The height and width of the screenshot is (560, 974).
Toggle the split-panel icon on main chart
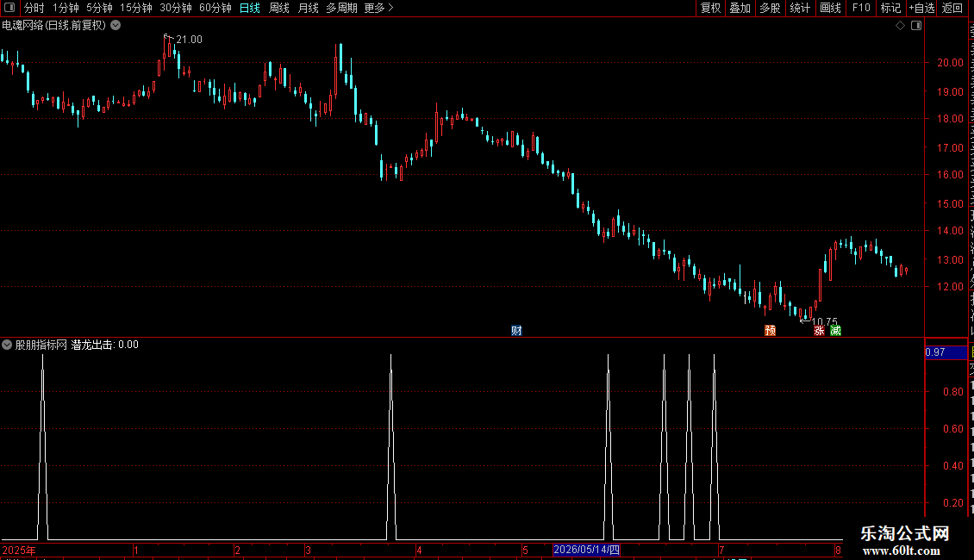point(916,26)
